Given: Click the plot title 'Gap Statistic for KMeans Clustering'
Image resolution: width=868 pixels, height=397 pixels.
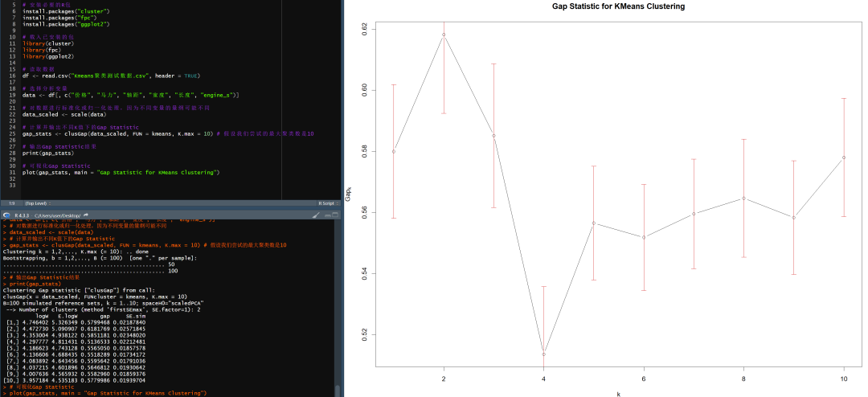Looking at the screenshot, I should 607,6.
